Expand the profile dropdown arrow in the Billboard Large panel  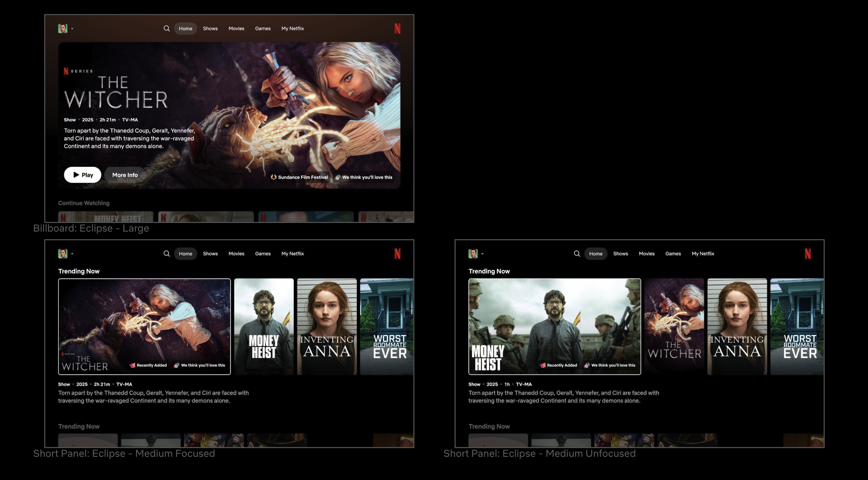72,29
